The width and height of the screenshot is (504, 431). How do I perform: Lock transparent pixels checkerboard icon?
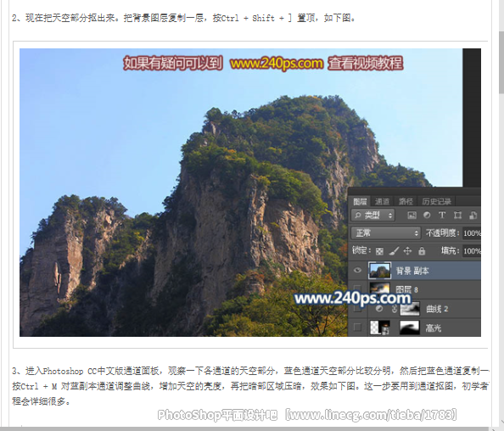coord(379,251)
